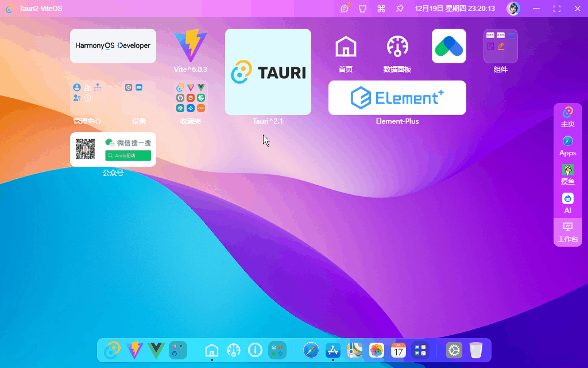Toggle the pin icon in the top bar
Screen dimensions: 588x368
[x=400, y=8]
